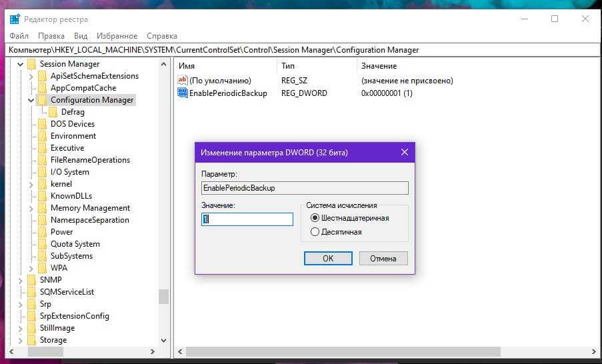Click the Значение input field

pos(247,219)
